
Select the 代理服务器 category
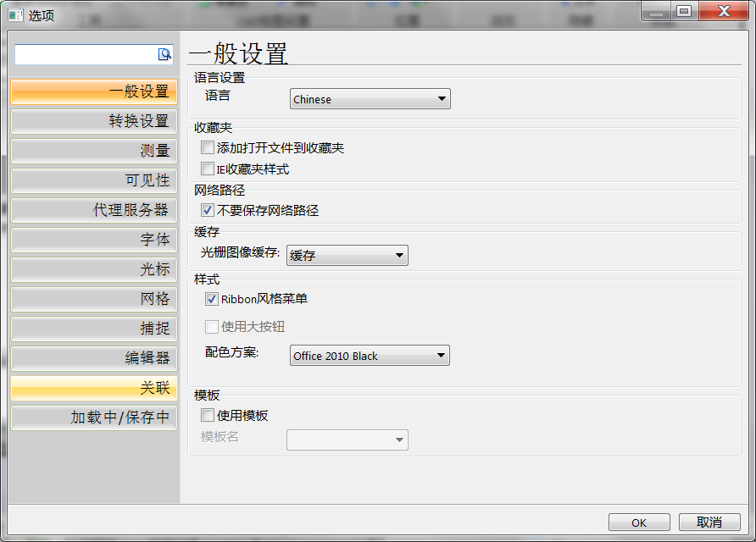94,210
